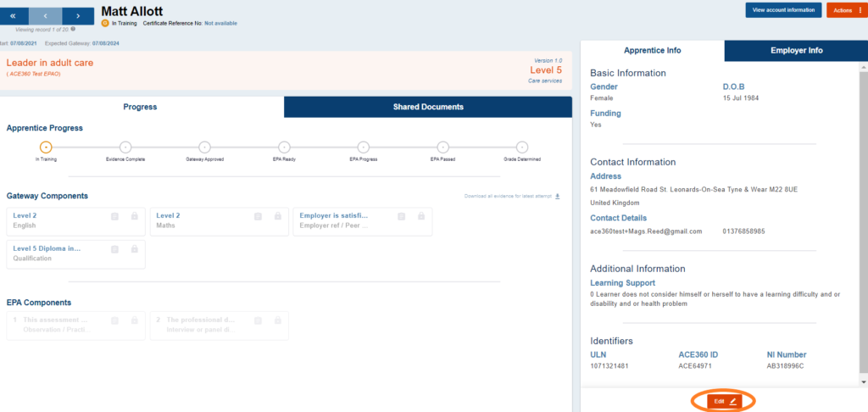Image resolution: width=868 pixels, height=412 pixels.
Task: Open the Actions dropdown menu
Action: tap(845, 10)
